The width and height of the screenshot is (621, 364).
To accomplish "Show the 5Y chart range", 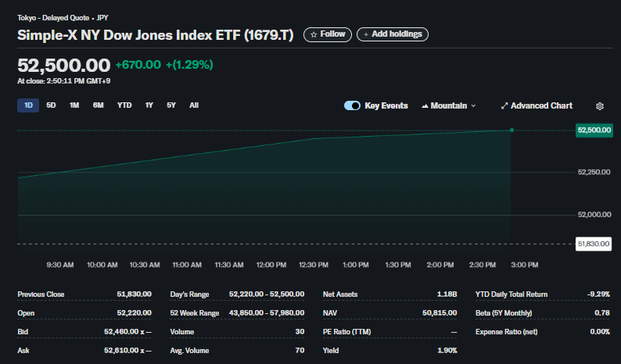I will 171,105.
